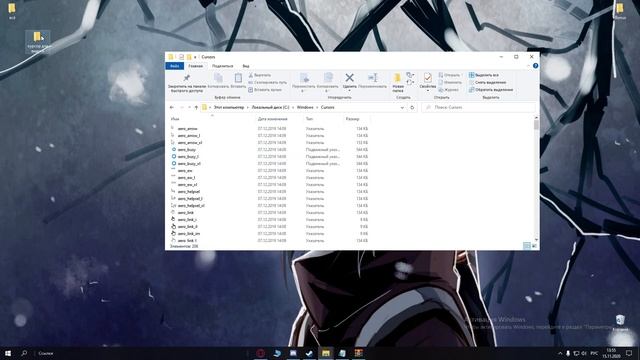The height and width of the screenshot is (360, 640).
Task: Select the file aero_helpsel
Action: point(189,191)
